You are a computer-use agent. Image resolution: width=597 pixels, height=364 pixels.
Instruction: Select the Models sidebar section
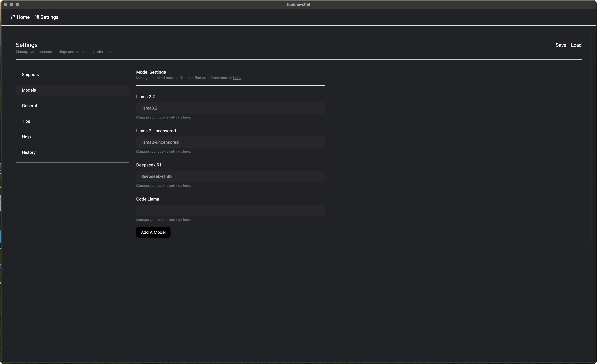point(72,90)
